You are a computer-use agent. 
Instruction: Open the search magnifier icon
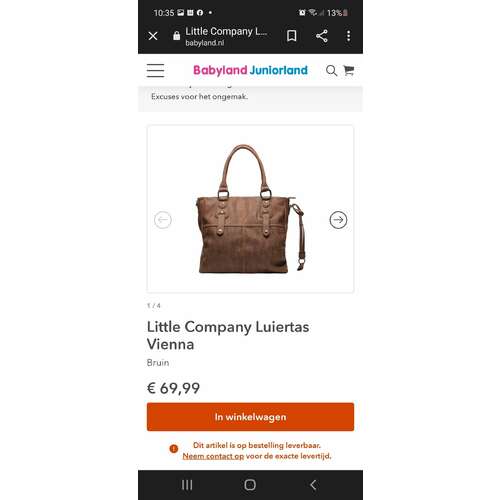pyautogui.click(x=331, y=70)
